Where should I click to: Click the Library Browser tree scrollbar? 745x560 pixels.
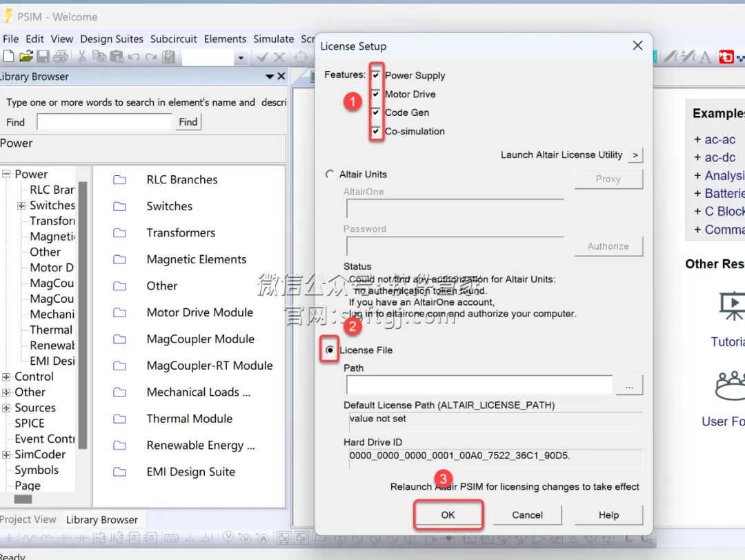83,315
